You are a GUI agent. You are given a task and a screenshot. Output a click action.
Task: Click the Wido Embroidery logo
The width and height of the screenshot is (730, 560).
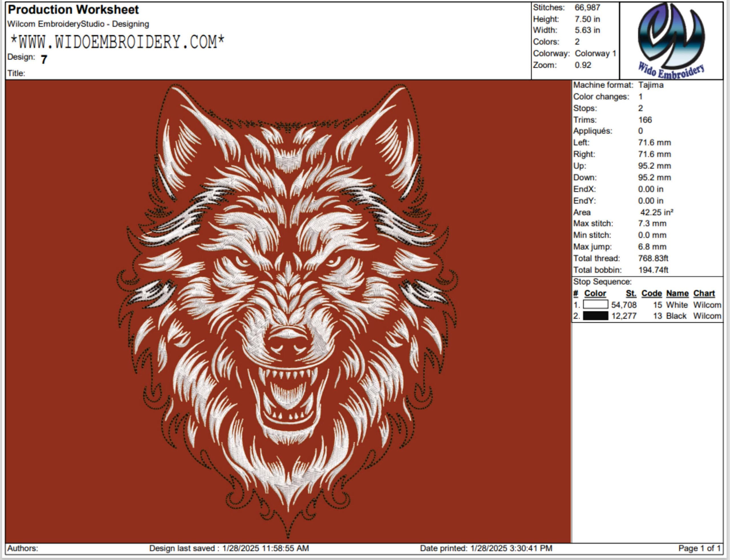point(671,41)
